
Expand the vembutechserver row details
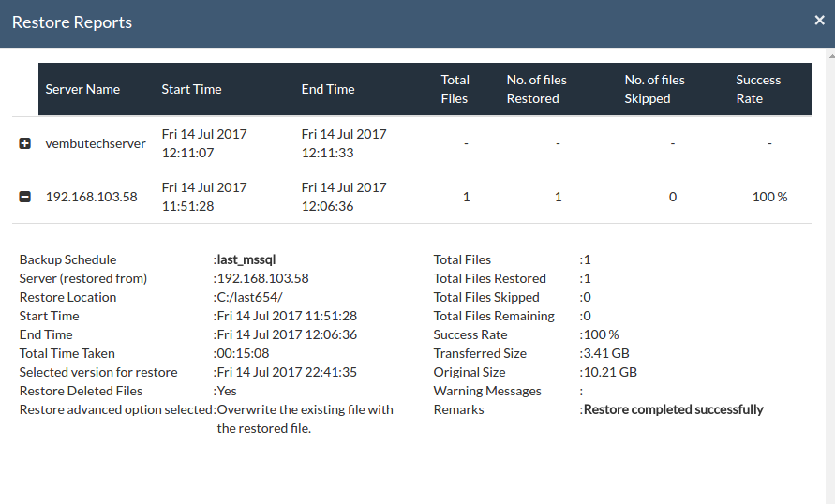(24, 143)
